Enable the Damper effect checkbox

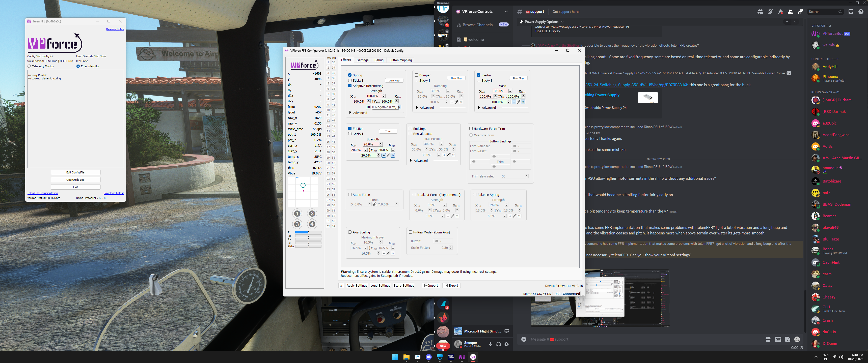(x=417, y=75)
